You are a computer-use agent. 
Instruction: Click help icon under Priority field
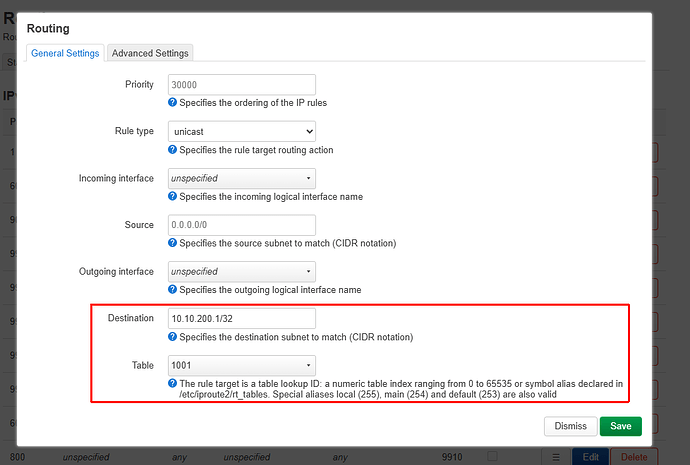[172, 103]
